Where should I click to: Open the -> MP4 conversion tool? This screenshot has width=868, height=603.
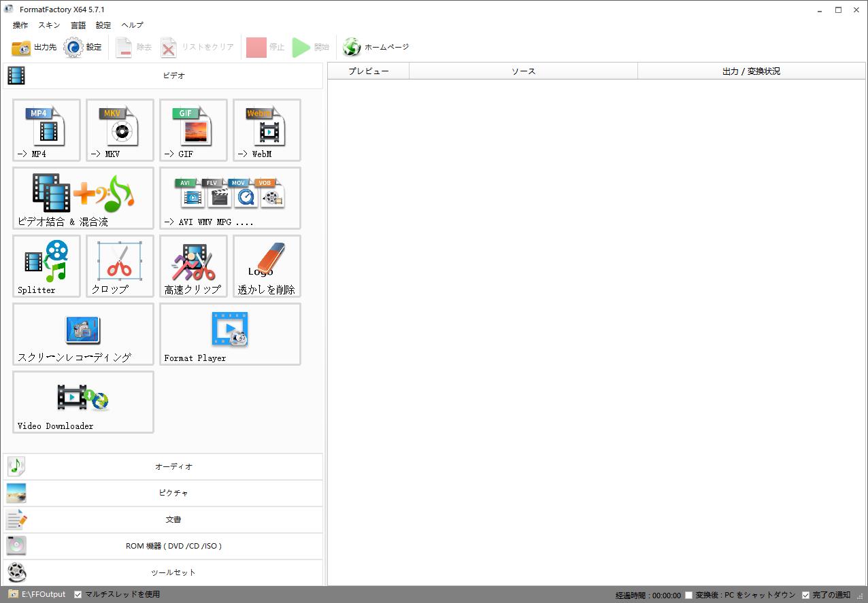[46, 130]
